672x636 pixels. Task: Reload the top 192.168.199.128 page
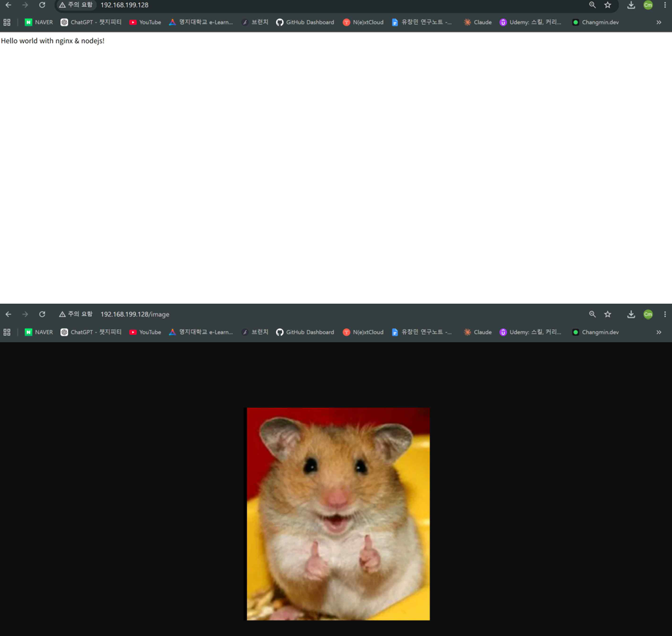(x=42, y=5)
